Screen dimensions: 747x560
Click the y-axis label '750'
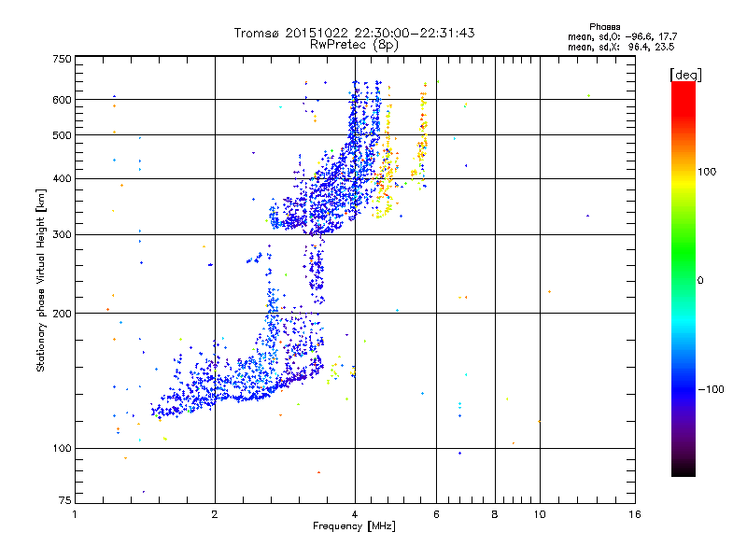click(62, 59)
